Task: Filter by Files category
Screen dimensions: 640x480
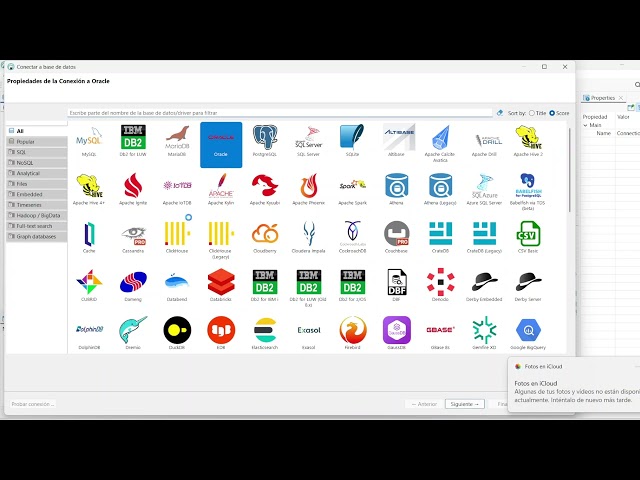Action: point(37,184)
